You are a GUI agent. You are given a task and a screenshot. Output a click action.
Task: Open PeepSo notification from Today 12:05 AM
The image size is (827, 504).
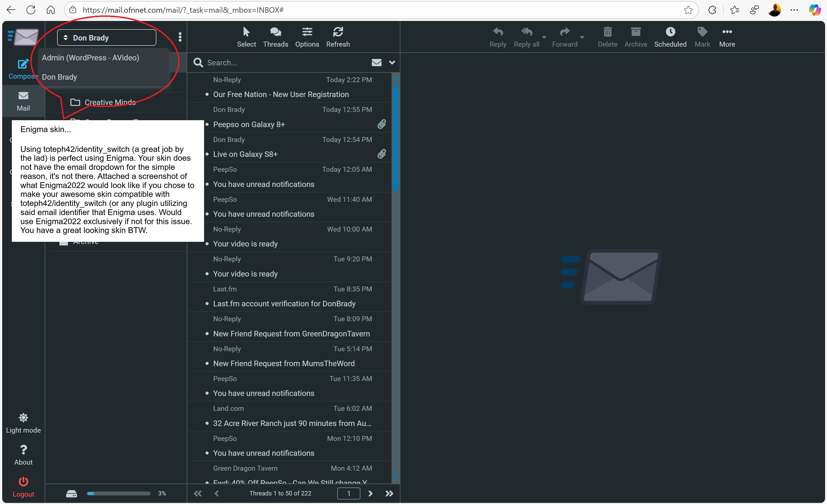[290, 177]
